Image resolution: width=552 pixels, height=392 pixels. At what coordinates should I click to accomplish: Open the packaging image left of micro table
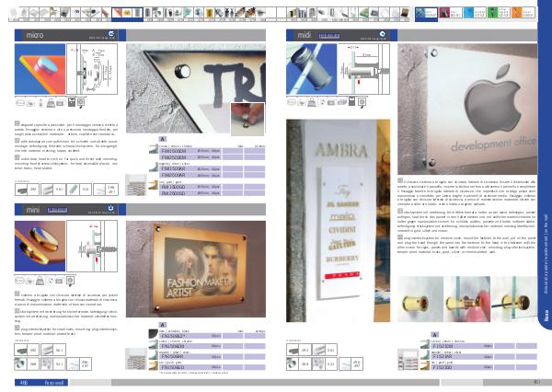[136, 185]
